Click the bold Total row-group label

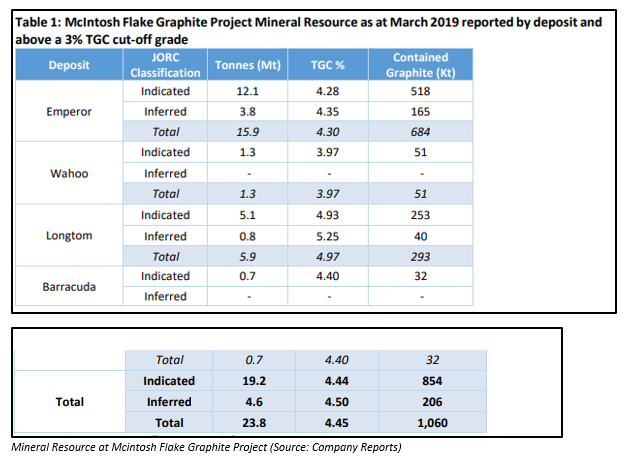pyautogui.click(x=70, y=402)
